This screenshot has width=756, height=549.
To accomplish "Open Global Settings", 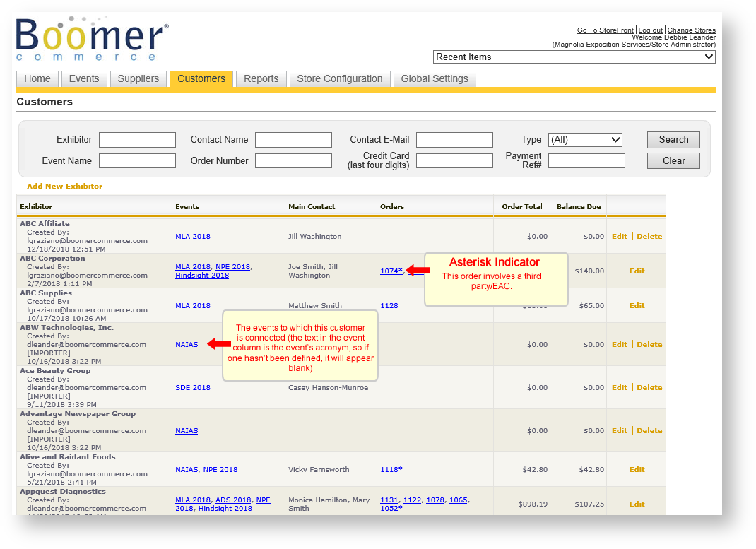I will (435, 78).
